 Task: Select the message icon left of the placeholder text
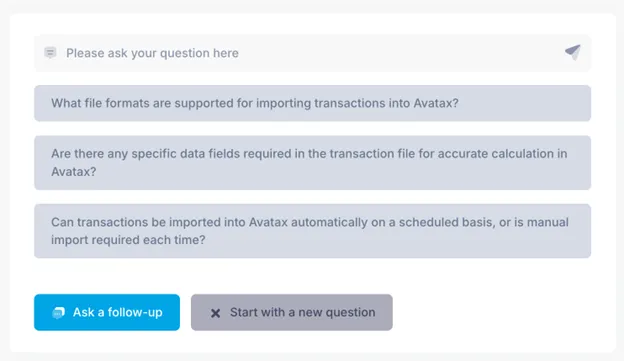click(x=50, y=53)
